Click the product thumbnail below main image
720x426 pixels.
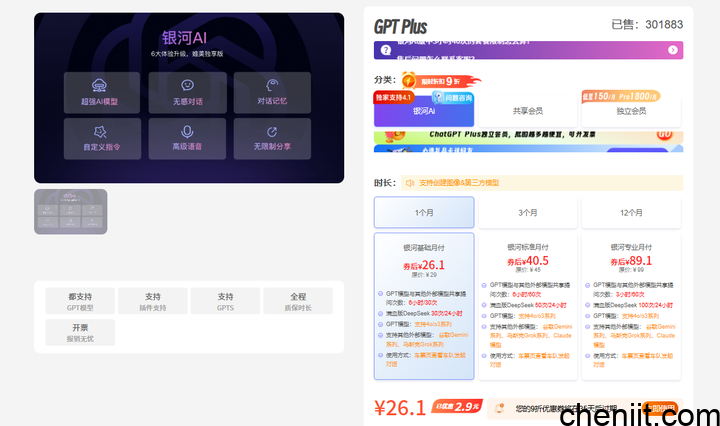71,211
